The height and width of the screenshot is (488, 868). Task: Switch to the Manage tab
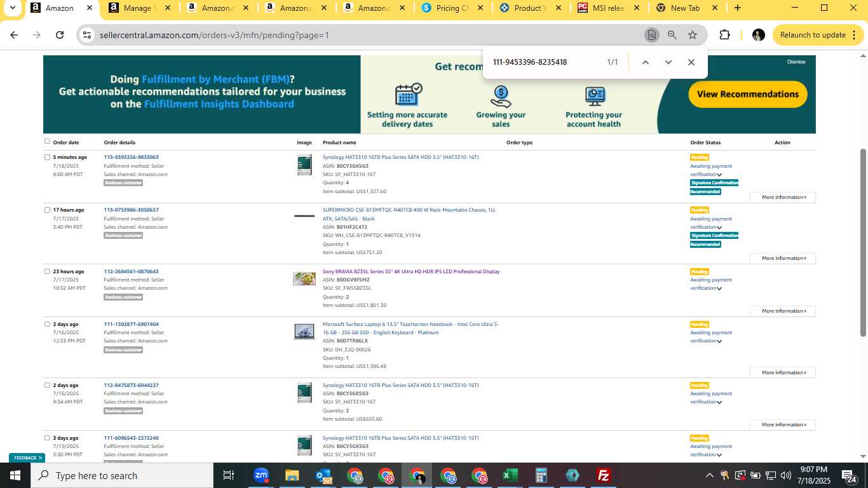138,8
